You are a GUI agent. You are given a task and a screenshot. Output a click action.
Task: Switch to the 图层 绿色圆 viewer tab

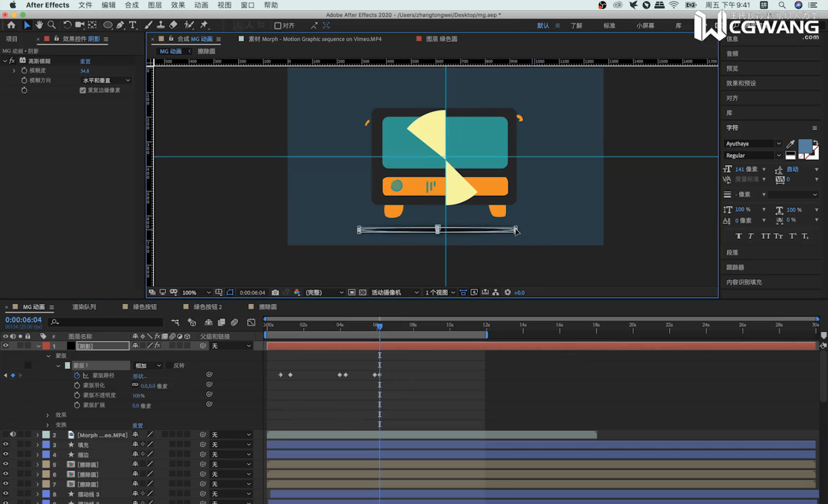tap(441, 39)
